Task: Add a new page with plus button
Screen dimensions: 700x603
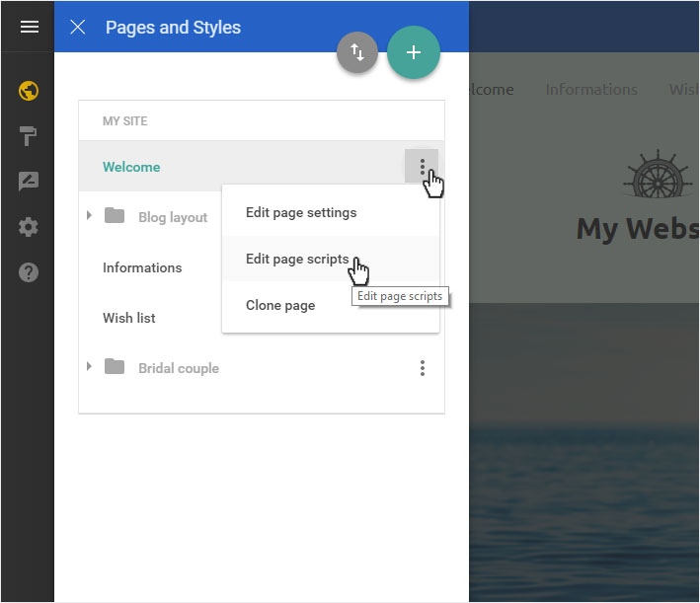Action: 414,52
